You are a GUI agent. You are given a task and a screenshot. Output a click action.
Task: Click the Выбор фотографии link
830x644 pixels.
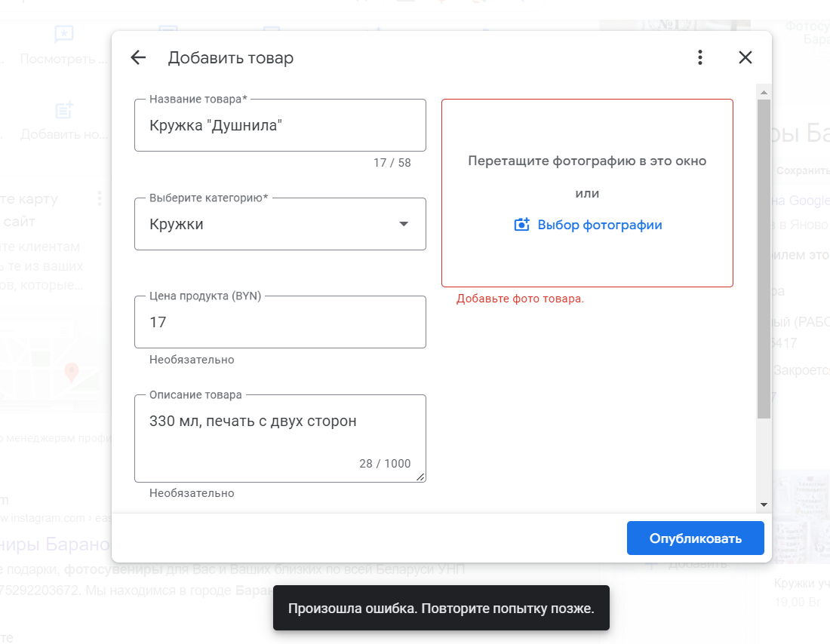coord(600,225)
